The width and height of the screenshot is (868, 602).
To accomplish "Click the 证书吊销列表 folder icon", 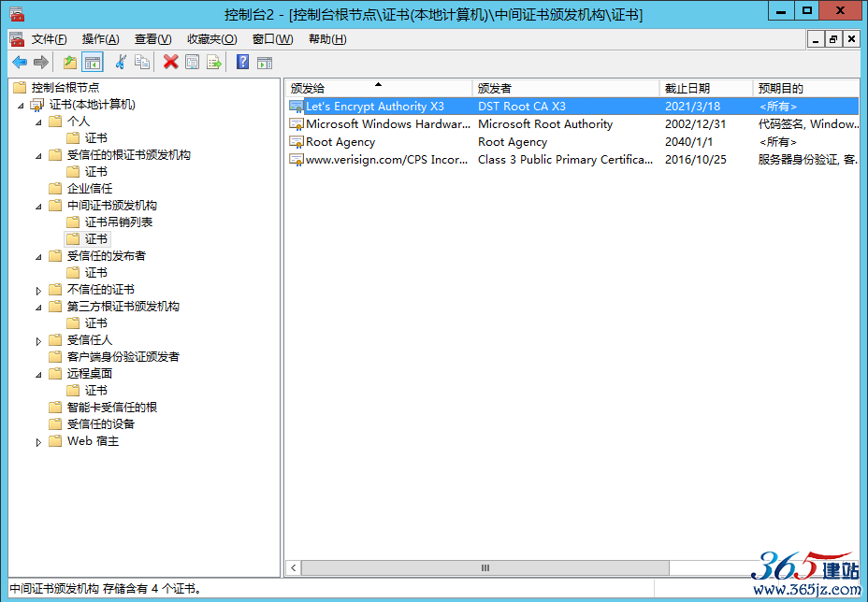I will point(73,222).
